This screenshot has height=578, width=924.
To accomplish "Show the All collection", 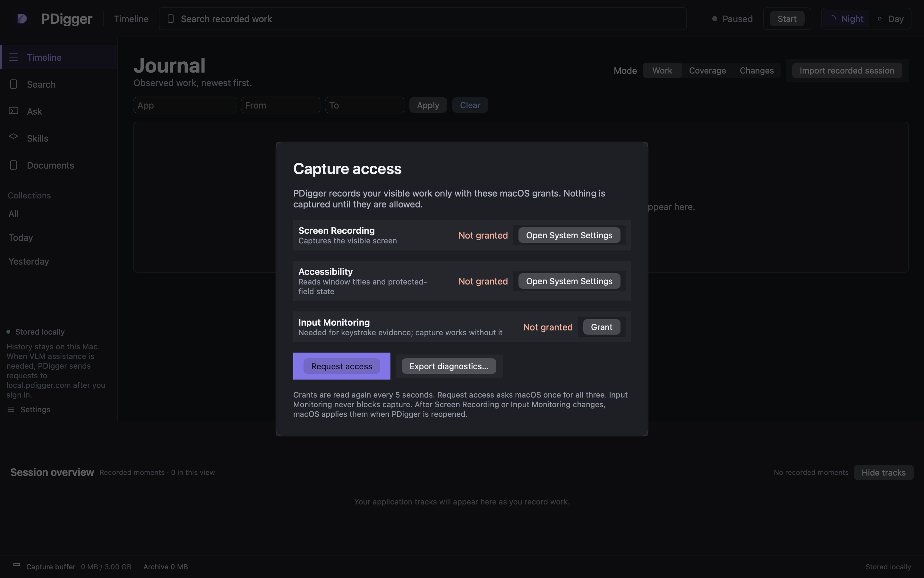I will pos(13,214).
